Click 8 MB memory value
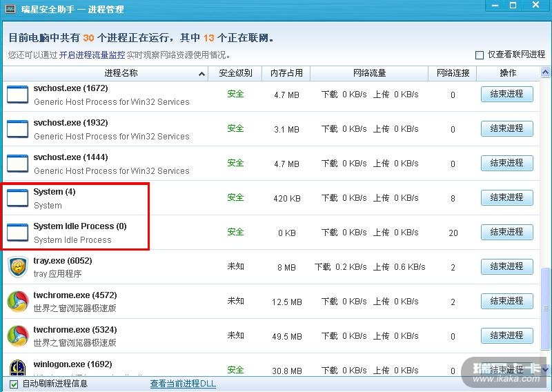 tap(286, 268)
